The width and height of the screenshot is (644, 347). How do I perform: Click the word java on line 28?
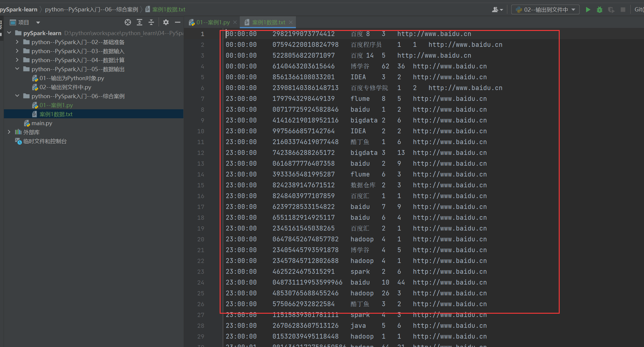(x=358, y=326)
